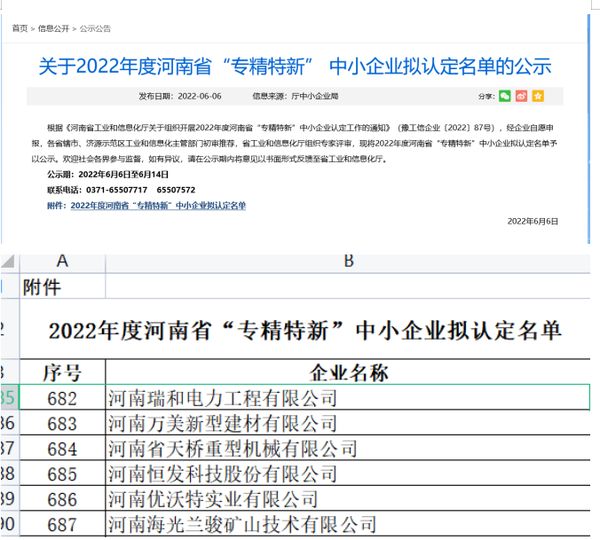The height and width of the screenshot is (540, 600).
Task: Click the serial number cell 684
Action: pos(62,448)
